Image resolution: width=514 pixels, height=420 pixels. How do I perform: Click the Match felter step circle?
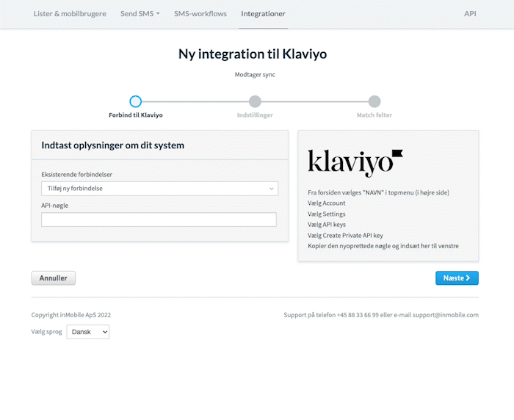point(374,101)
